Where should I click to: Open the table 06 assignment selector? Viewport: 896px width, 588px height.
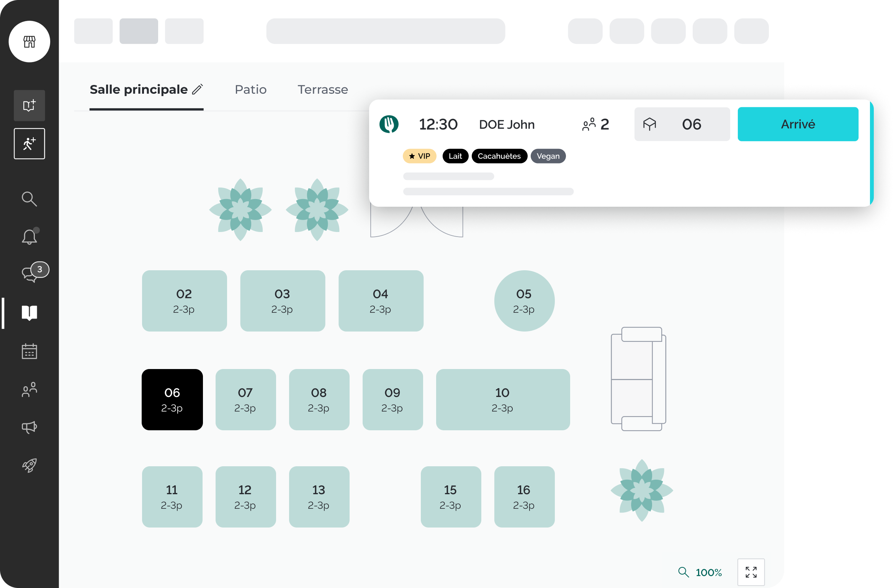(682, 124)
